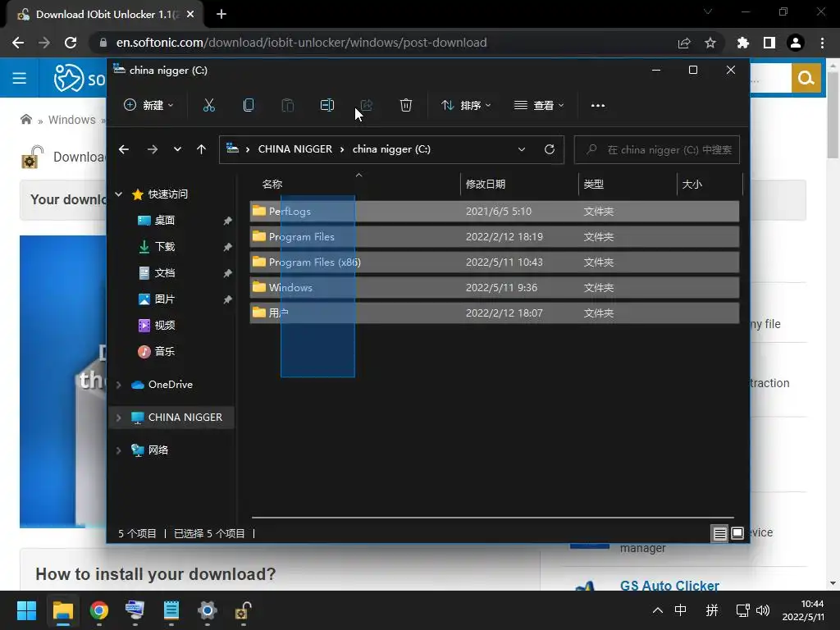Screen dimensions: 840x630
Task: Click the Rename icon in Explorer toolbar
Action: click(327, 106)
